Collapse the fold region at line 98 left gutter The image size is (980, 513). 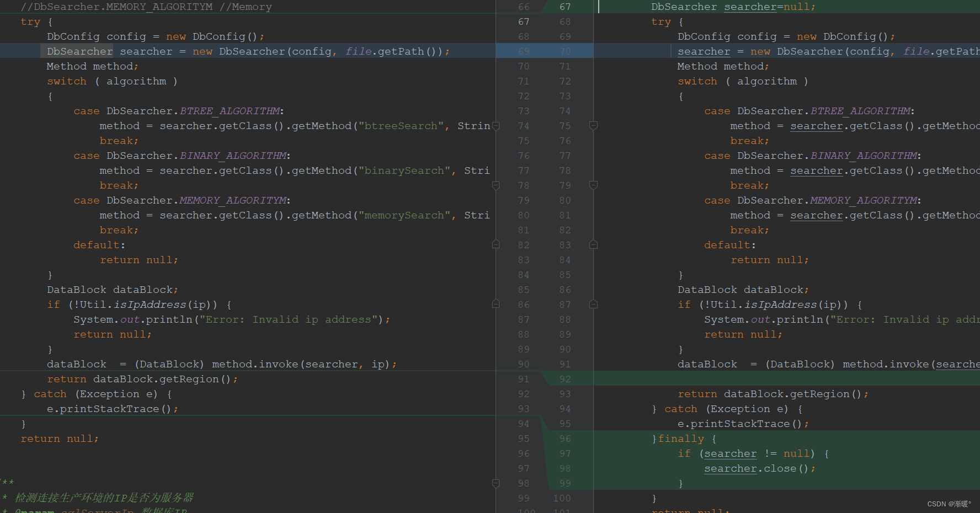click(x=496, y=483)
